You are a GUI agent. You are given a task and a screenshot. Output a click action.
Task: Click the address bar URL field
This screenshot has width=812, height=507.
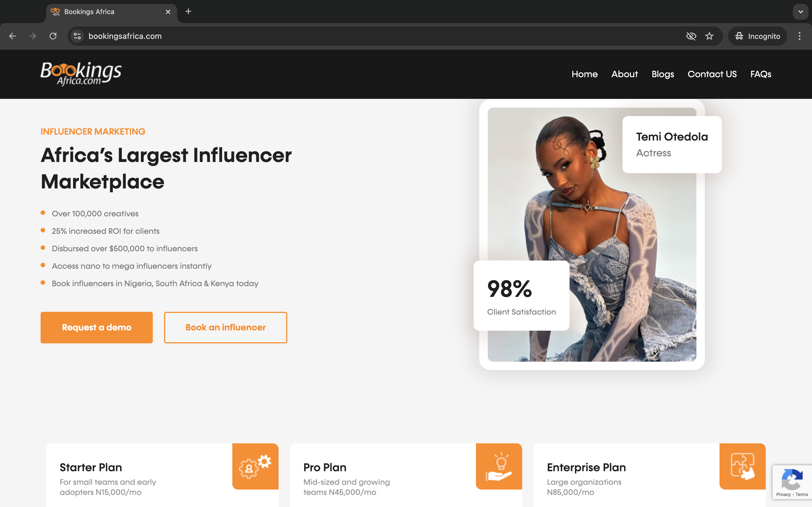(383, 36)
